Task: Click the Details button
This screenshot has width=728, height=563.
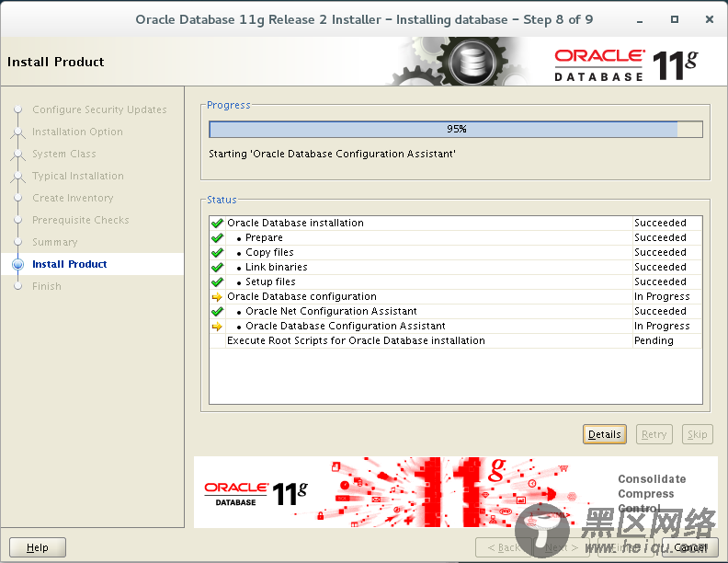Action: [605, 434]
